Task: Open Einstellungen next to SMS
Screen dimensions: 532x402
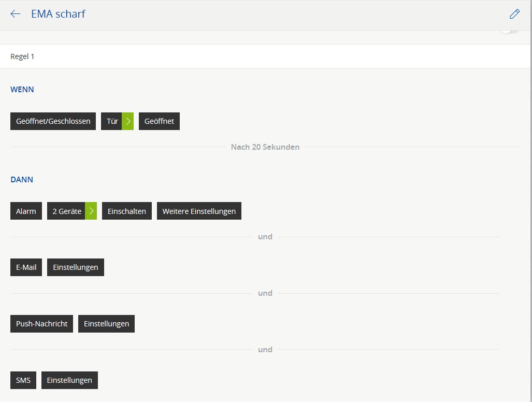Action: [69, 380]
